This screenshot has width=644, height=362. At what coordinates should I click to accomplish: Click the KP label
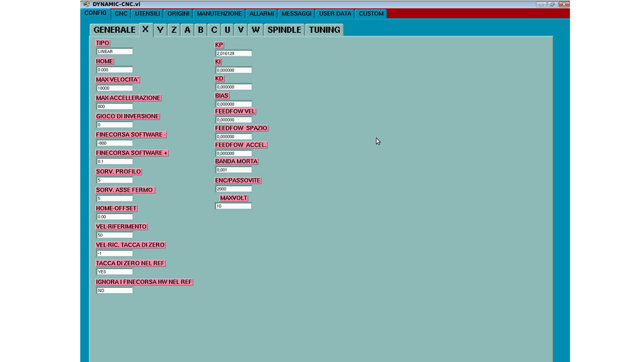coord(219,45)
